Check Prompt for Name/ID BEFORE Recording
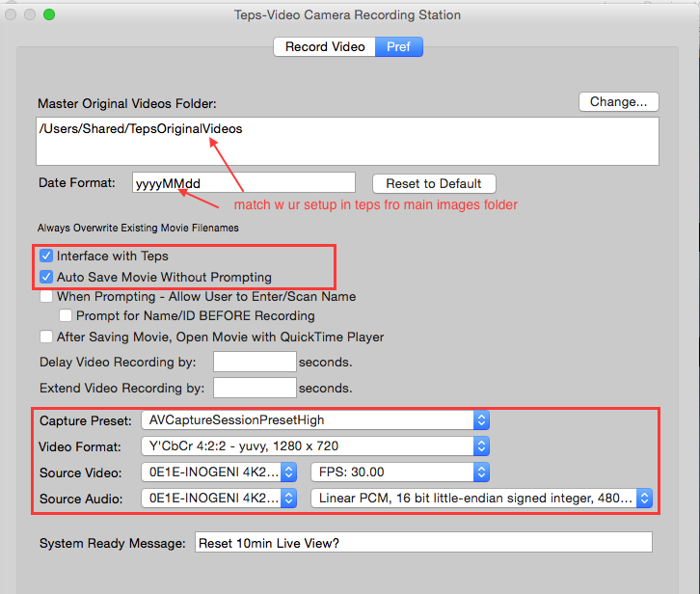700x594 pixels. coord(66,315)
